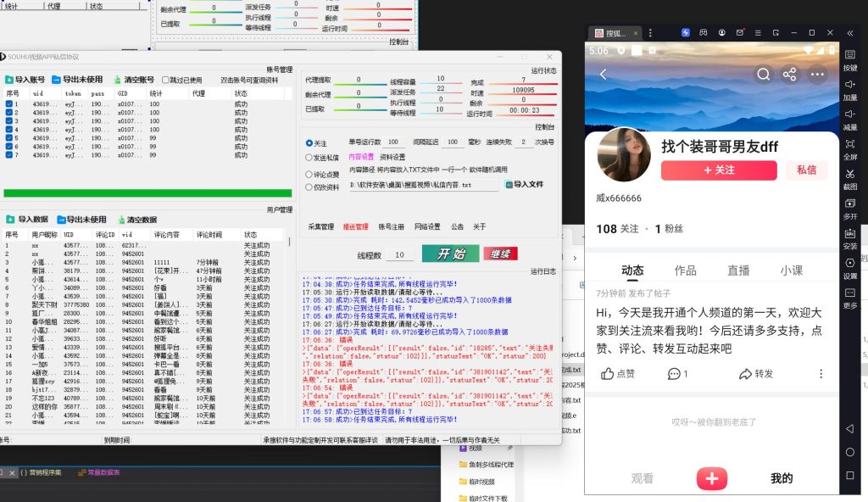Viewport: 868px width, 502px height.
Task: Switch to the 作品 tab on profile
Action: [x=685, y=271]
